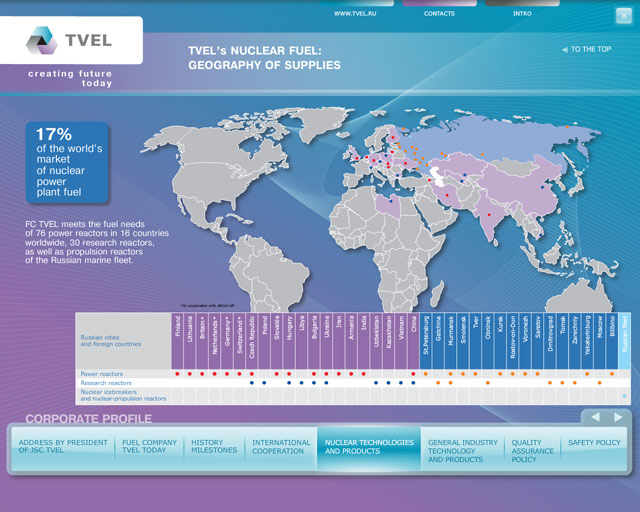Open History Milestones section
The width and height of the screenshot is (640, 512).
coord(214,446)
